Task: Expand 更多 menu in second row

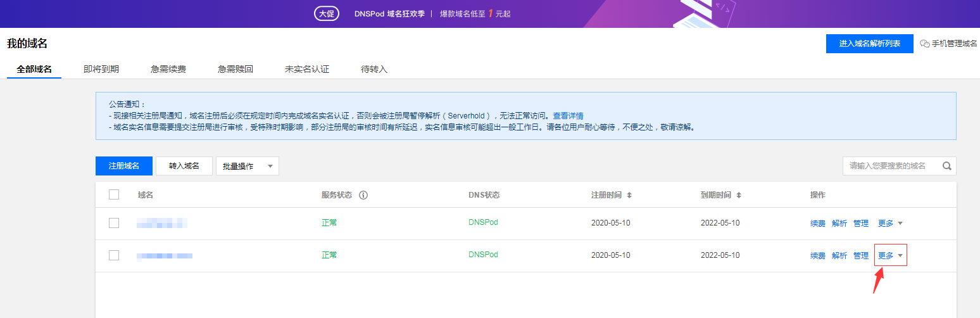Action: pyautogui.click(x=890, y=256)
